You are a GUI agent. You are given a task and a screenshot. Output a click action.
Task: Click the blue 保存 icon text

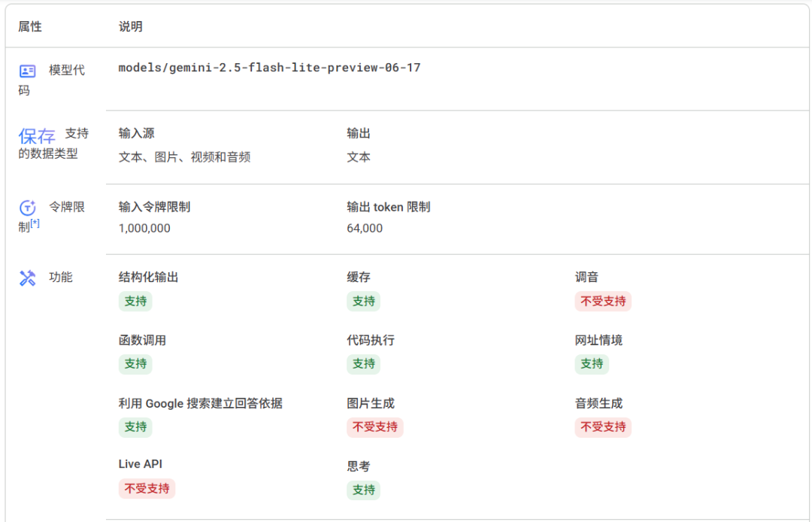[37, 135]
